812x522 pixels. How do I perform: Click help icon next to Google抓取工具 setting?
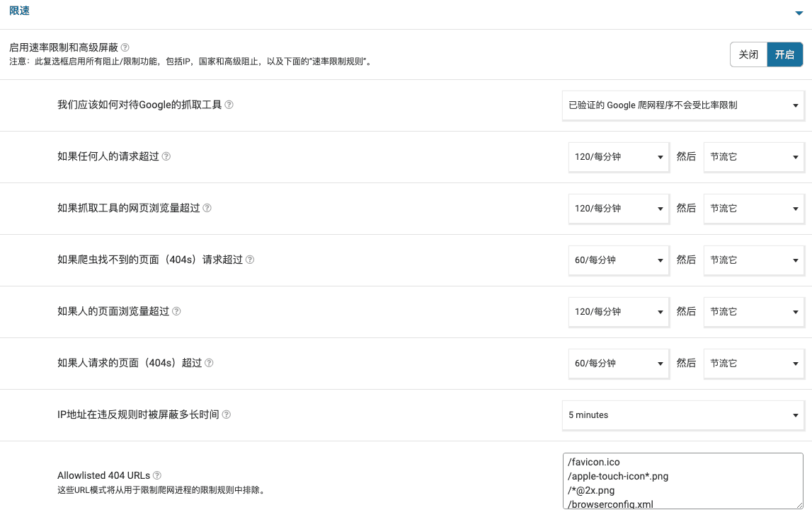229,105
